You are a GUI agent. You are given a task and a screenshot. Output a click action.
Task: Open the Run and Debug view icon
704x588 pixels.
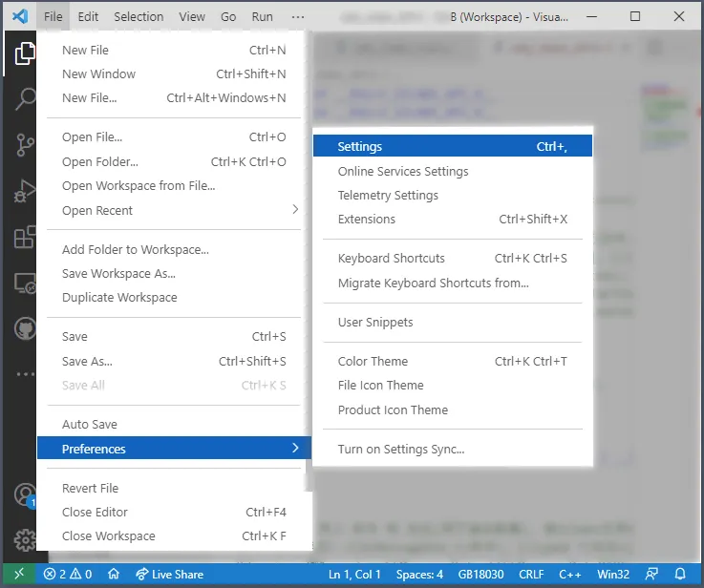(25, 191)
